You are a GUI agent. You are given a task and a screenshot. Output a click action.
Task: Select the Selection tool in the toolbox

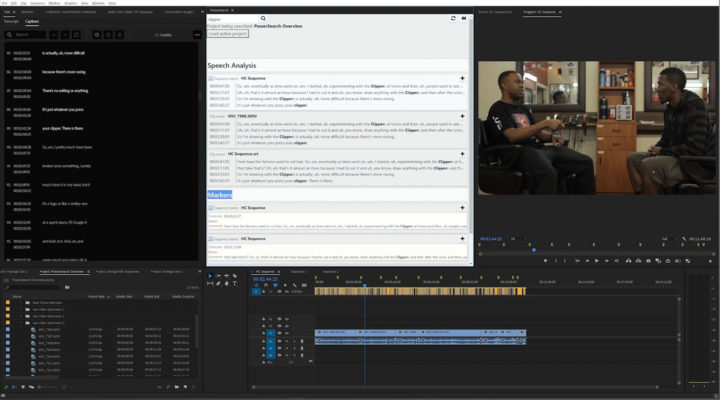point(210,276)
